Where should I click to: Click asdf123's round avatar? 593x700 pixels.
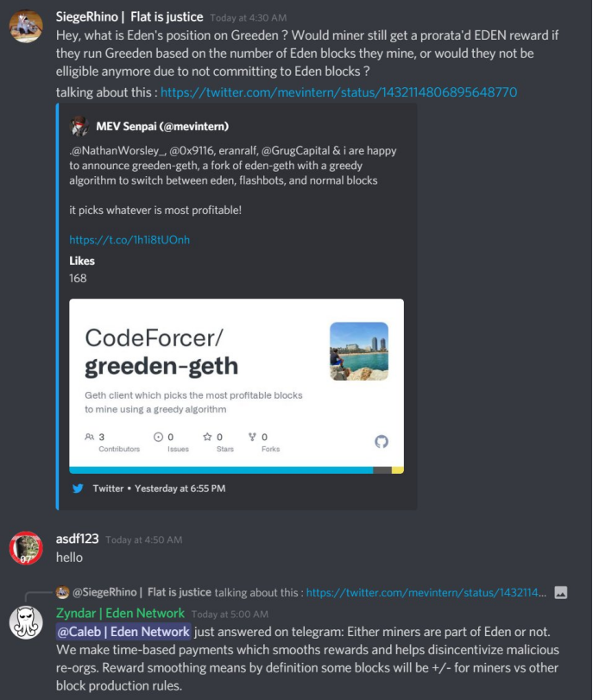tap(26, 547)
